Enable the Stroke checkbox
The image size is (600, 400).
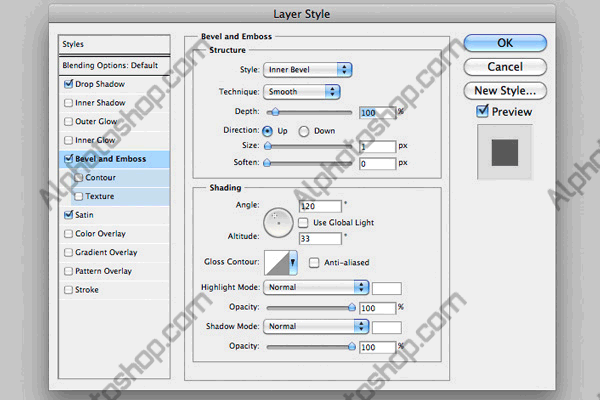(68, 290)
